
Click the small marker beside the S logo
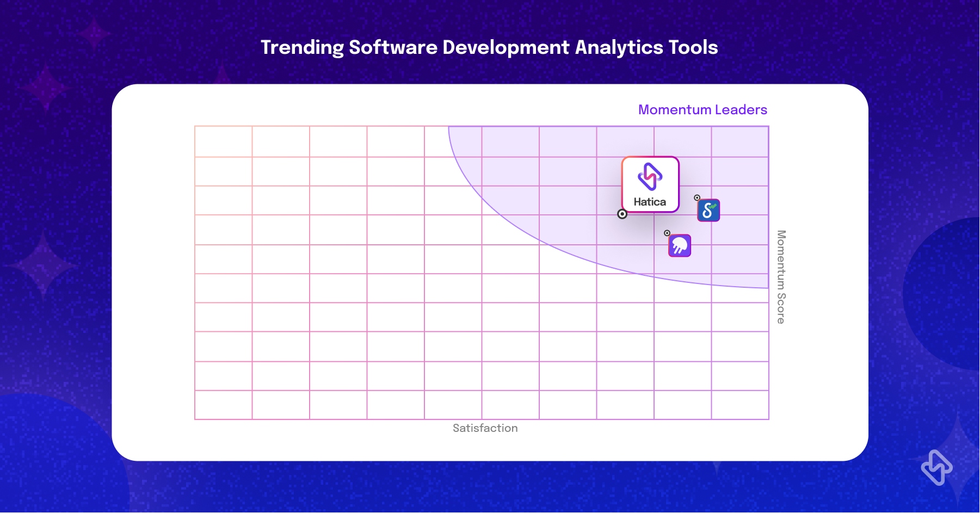click(x=697, y=197)
